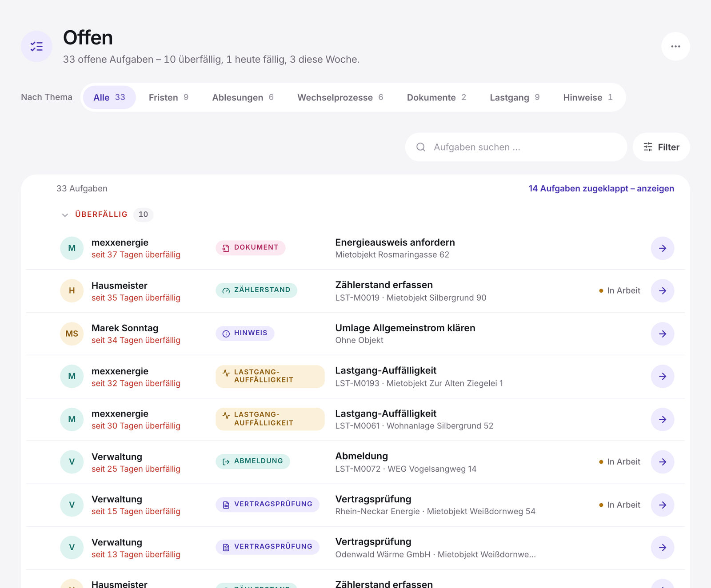The height and width of the screenshot is (588, 711).
Task: Click In Arbeit status on Abmeldung row
Action: pos(619,462)
